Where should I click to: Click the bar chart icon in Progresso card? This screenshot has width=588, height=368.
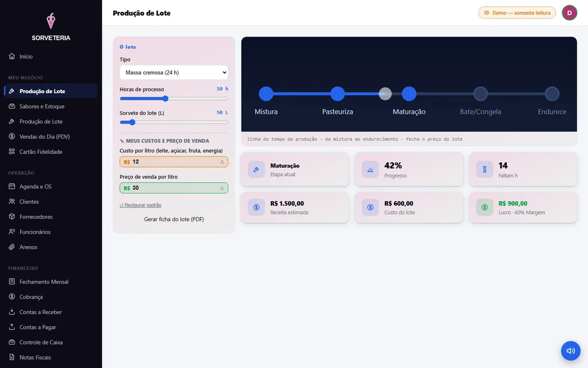(x=370, y=169)
